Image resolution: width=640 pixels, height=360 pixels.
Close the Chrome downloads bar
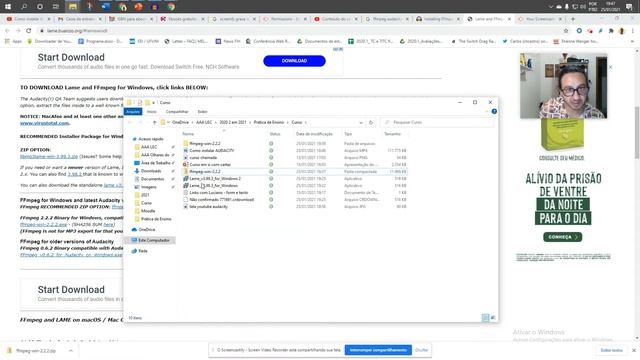pos(634,350)
